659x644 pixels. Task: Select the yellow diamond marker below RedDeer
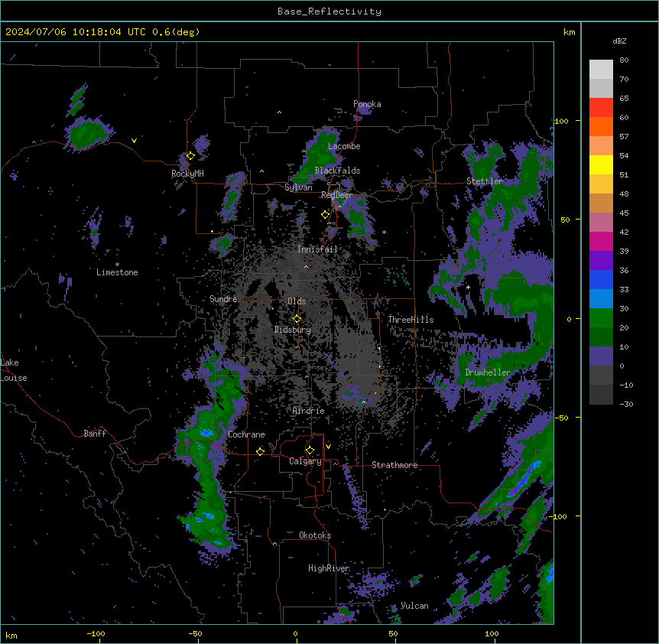tap(325, 215)
